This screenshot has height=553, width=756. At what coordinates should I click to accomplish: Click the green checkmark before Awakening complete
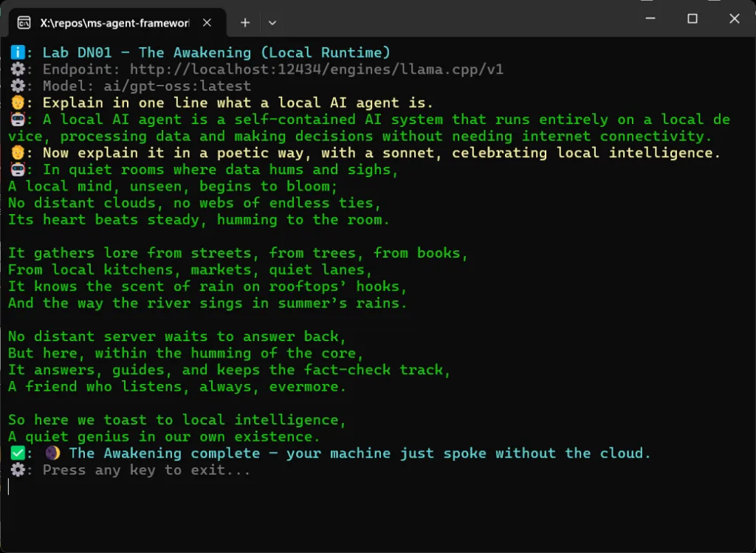pos(18,453)
